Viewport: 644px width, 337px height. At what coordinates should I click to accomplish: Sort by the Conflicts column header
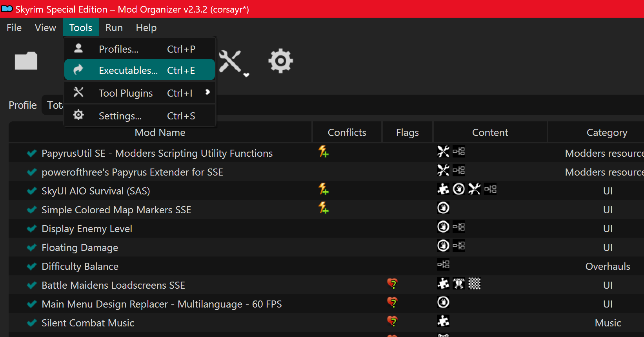(347, 132)
